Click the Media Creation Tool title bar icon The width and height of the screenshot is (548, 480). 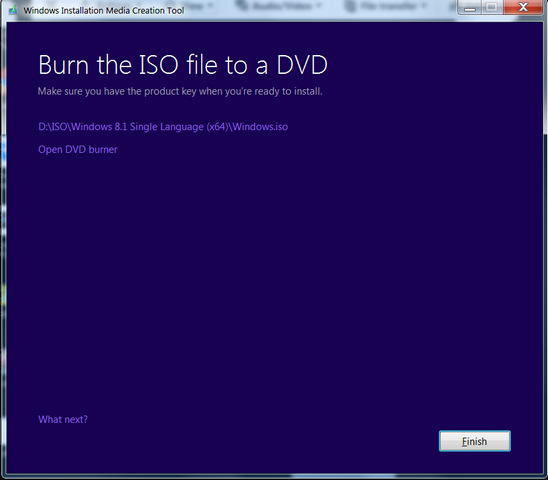point(13,10)
